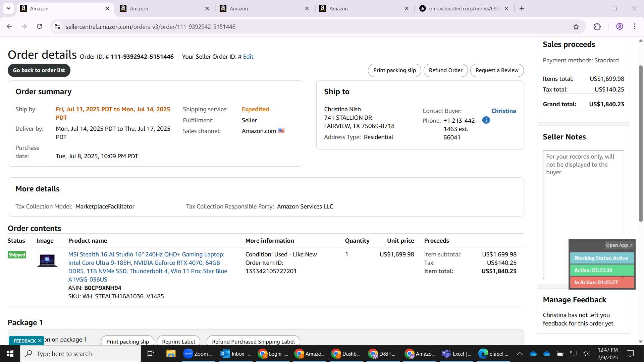The height and width of the screenshot is (362, 644).
Task: Open the Windows Start menu
Action: pos(10,354)
